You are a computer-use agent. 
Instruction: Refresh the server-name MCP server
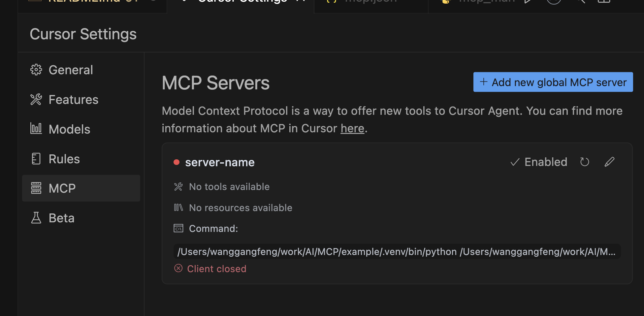point(585,162)
